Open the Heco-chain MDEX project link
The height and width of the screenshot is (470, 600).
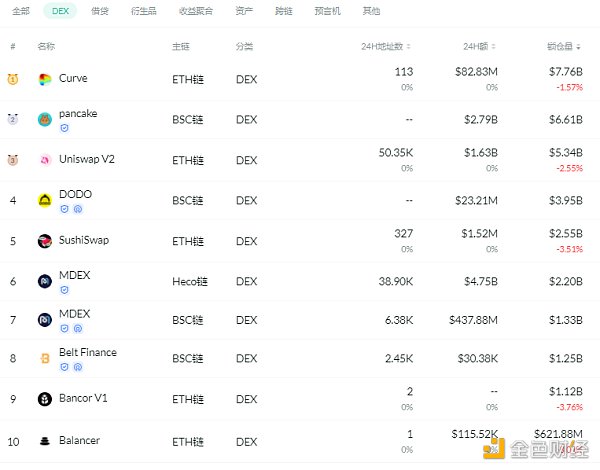74,275
